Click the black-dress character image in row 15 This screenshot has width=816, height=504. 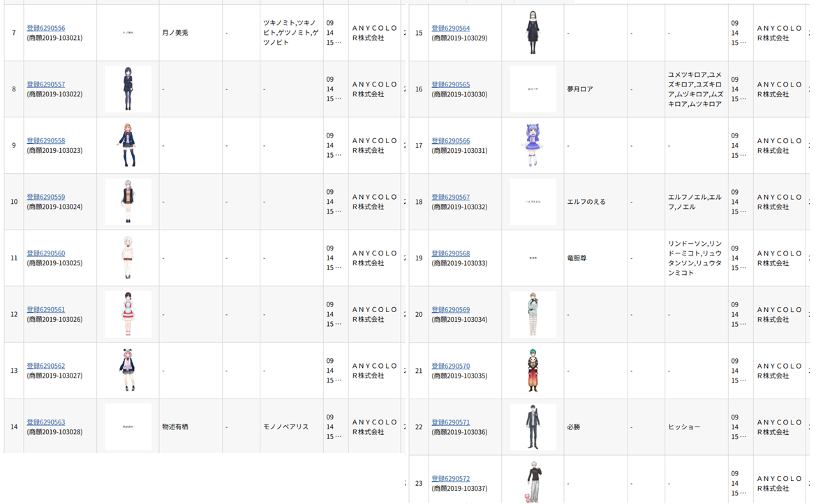click(533, 33)
